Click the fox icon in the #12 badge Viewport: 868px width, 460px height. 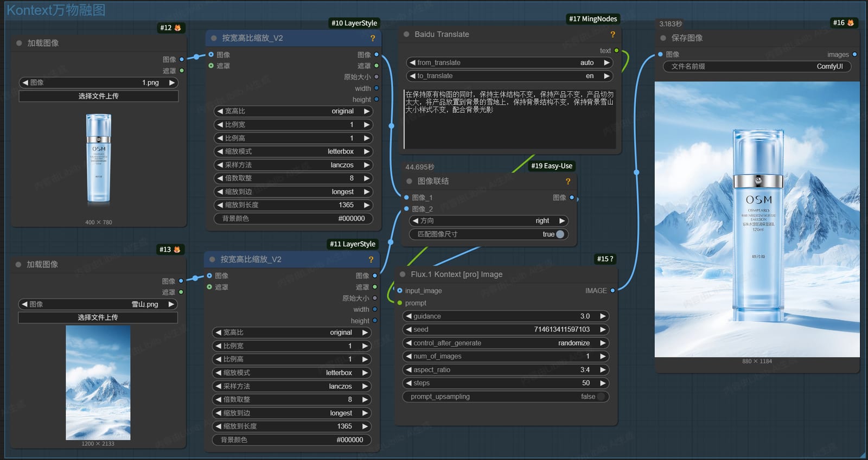177,28
